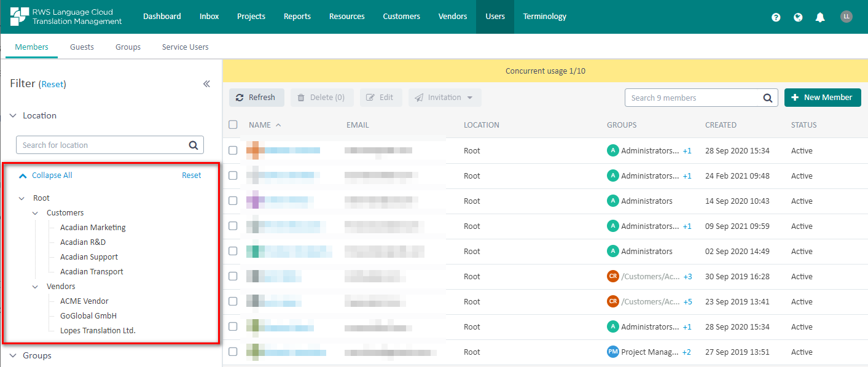Open the Invitation dropdown
The height and width of the screenshot is (367, 868).
click(x=445, y=98)
